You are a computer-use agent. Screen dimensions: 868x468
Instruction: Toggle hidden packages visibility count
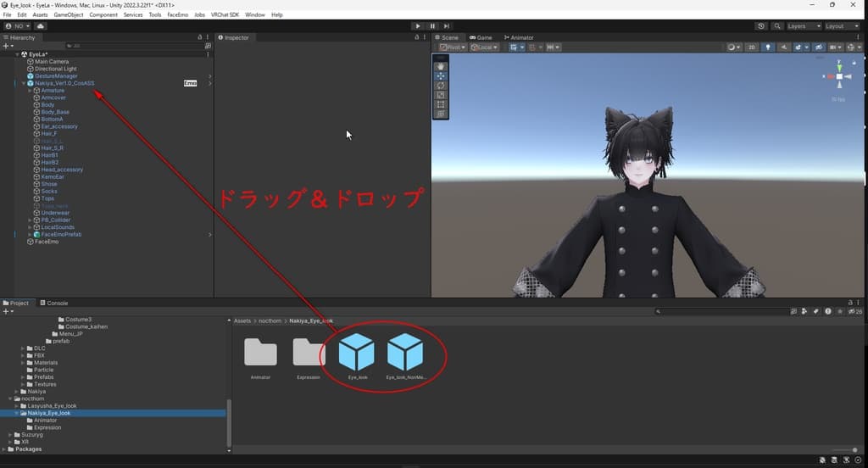(x=855, y=311)
